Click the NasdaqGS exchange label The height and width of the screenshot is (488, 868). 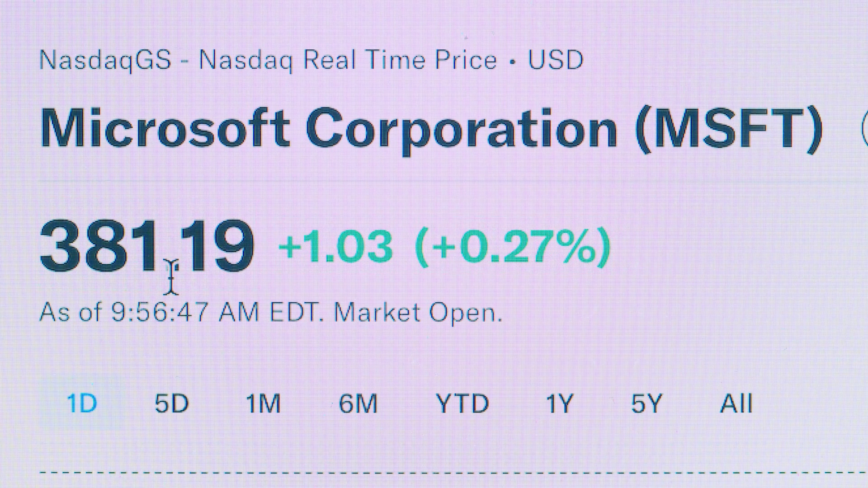pos(105,60)
